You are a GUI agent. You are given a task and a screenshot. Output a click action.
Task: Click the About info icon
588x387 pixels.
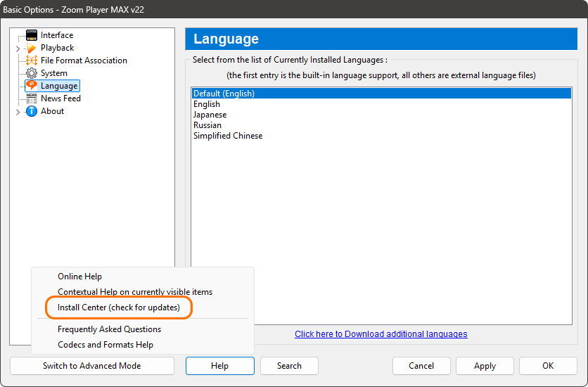pos(32,111)
